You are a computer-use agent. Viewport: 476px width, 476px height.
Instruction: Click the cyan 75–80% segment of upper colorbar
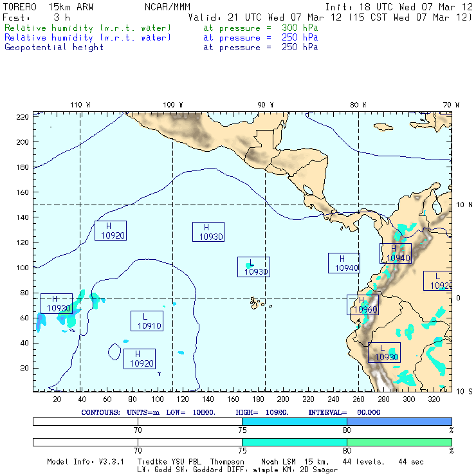(x=295, y=421)
